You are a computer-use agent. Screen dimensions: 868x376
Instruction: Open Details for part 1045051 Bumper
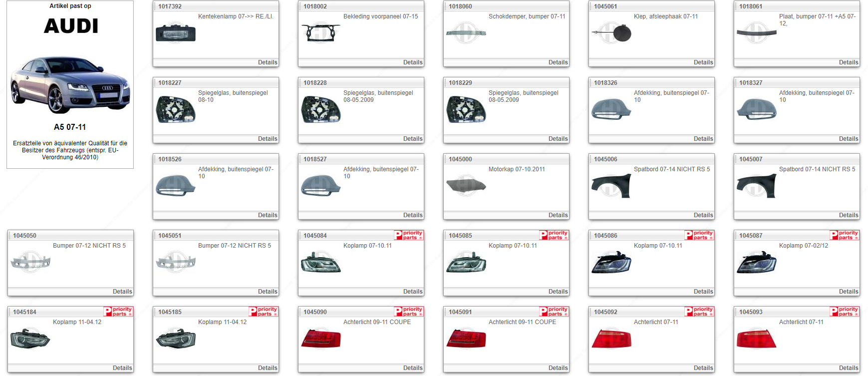pos(268,292)
